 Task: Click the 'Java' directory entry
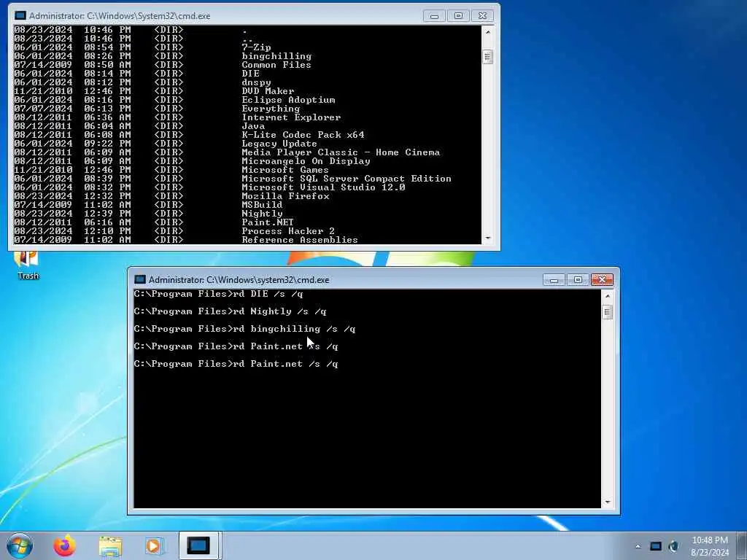[253, 126]
